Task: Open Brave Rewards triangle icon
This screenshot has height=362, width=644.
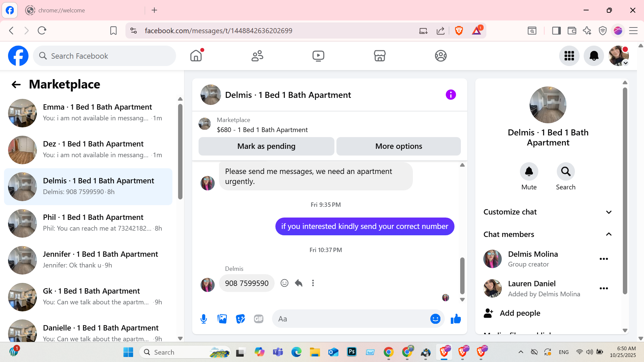Action: 477,31
